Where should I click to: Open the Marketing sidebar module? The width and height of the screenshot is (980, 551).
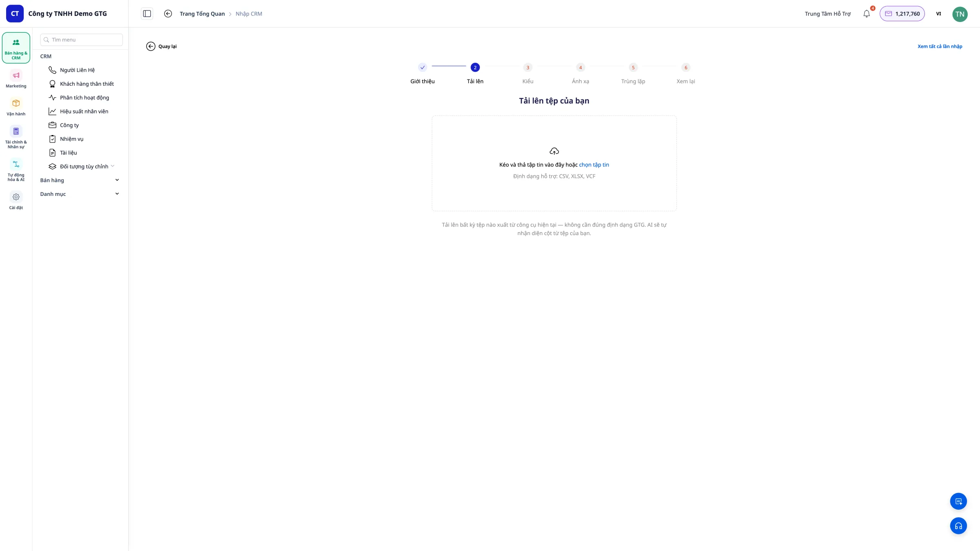16,79
